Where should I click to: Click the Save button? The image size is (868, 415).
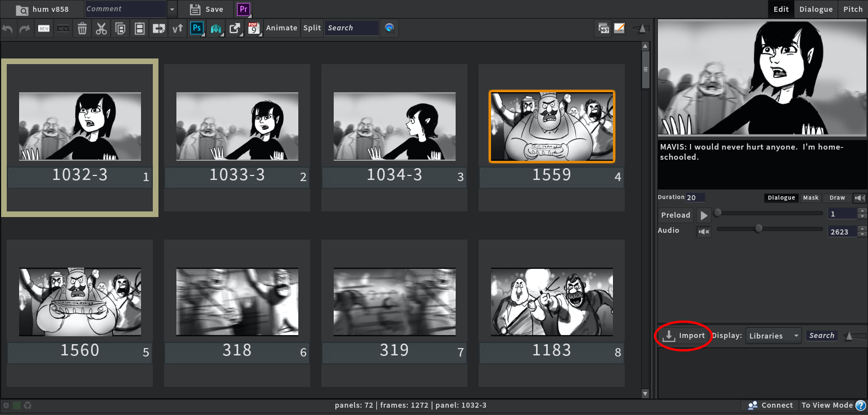pos(206,10)
